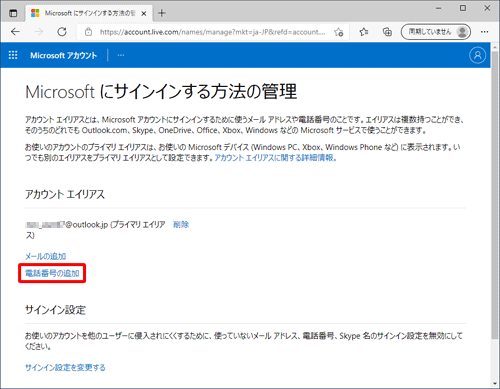This screenshot has width=500, height=389.
Task: Click the Microsoft アカウント header title
Action: click(x=64, y=55)
